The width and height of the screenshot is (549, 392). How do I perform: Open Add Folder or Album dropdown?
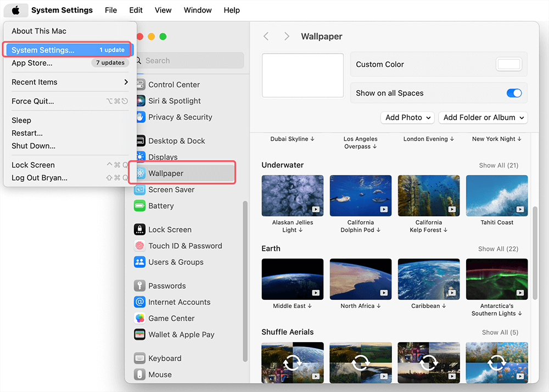point(483,117)
